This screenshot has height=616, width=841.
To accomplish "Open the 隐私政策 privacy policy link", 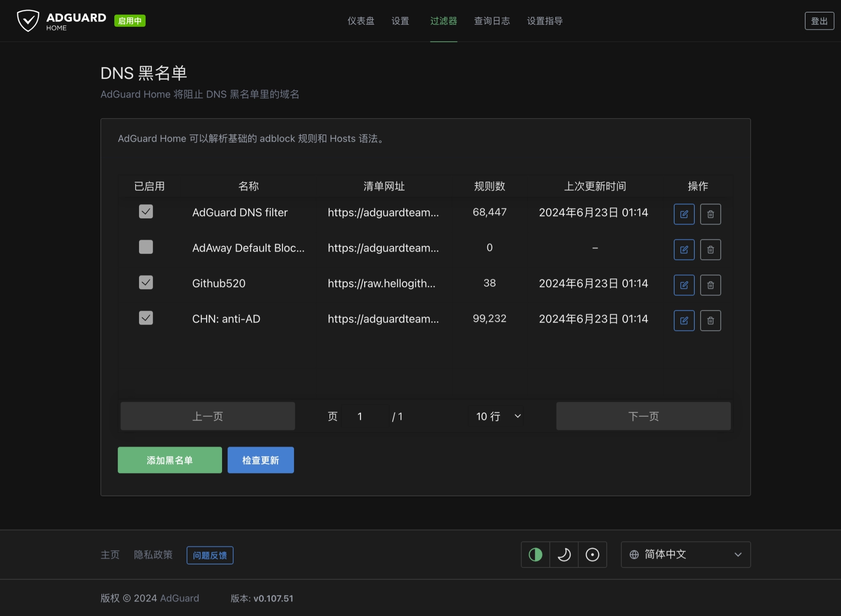I will (x=153, y=555).
